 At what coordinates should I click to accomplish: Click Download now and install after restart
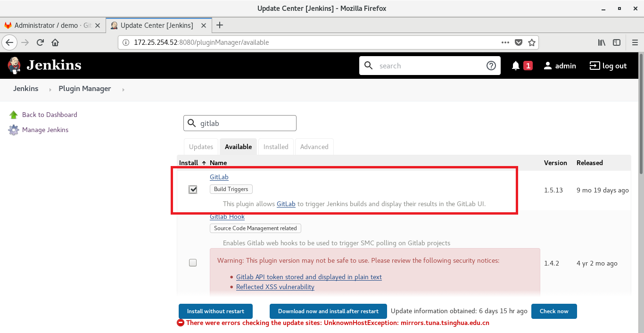pyautogui.click(x=328, y=311)
